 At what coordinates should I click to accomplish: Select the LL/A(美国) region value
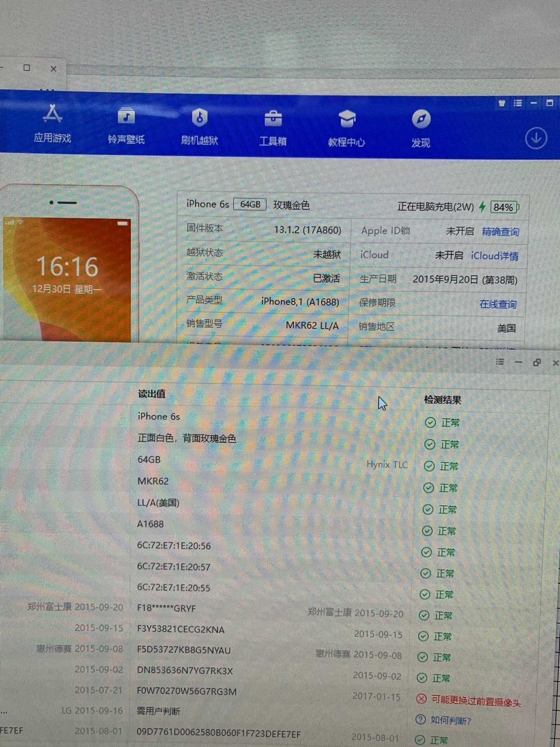pos(158,503)
